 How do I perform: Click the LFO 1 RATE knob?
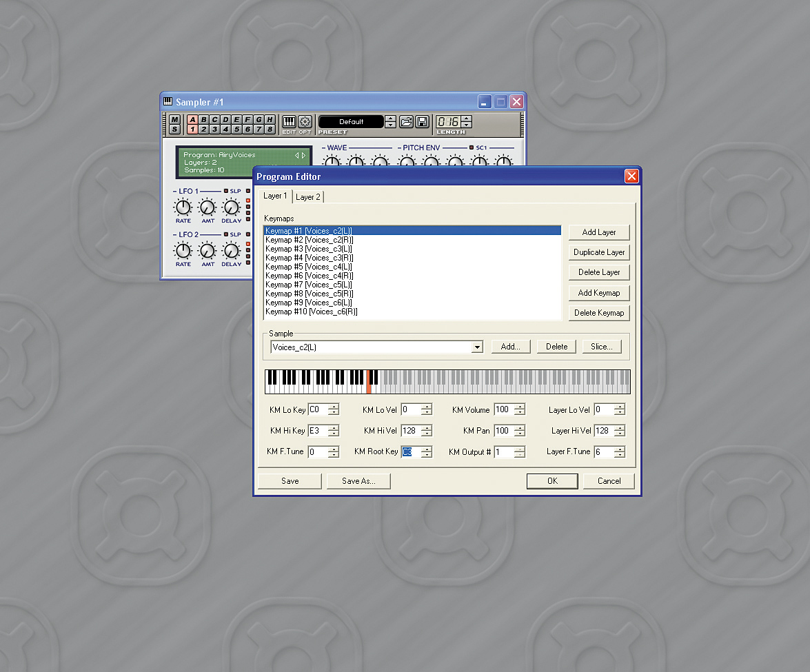point(183,207)
